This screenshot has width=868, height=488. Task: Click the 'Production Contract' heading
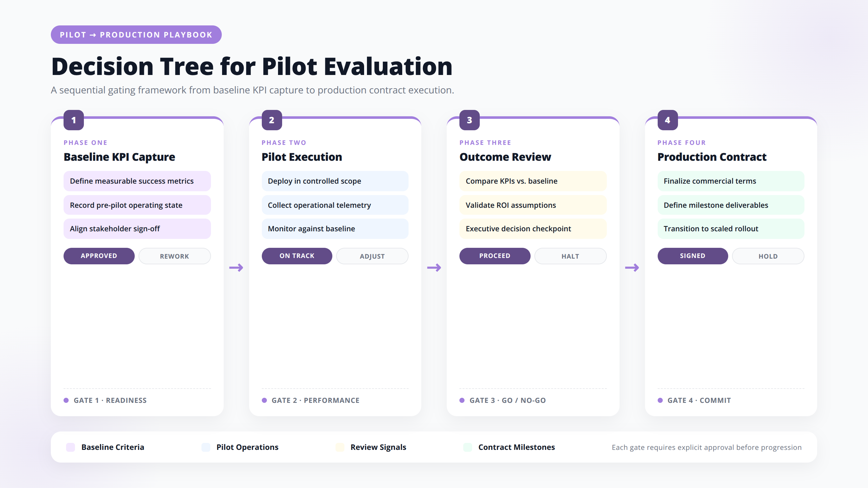[x=712, y=157]
